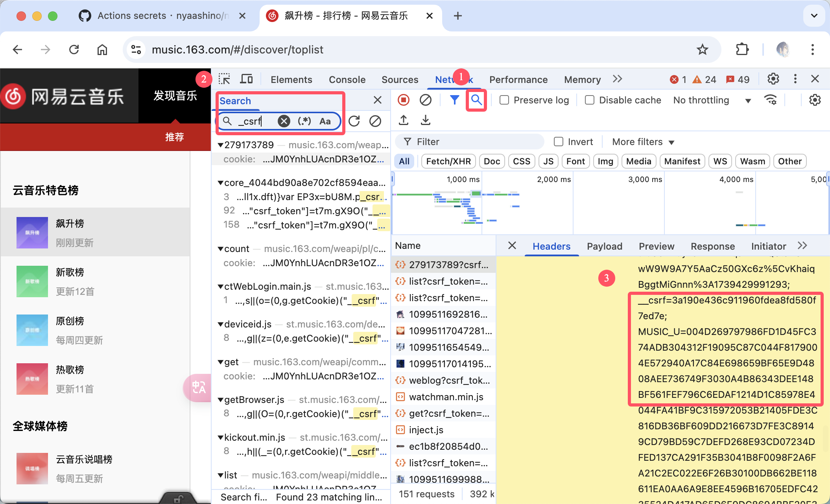
Task: Collapse the core_4044bd90 search result group
Action: [x=221, y=183]
